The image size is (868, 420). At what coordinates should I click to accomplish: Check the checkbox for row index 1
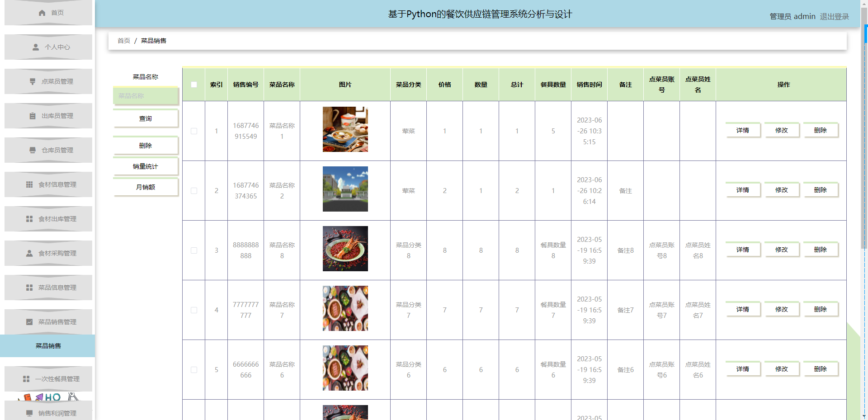tap(194, 131)
